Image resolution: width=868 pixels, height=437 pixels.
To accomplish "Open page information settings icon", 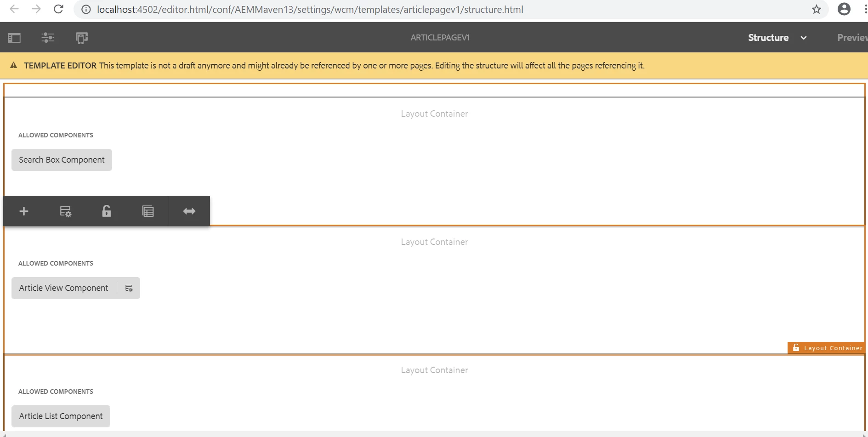I will [48, 38].
